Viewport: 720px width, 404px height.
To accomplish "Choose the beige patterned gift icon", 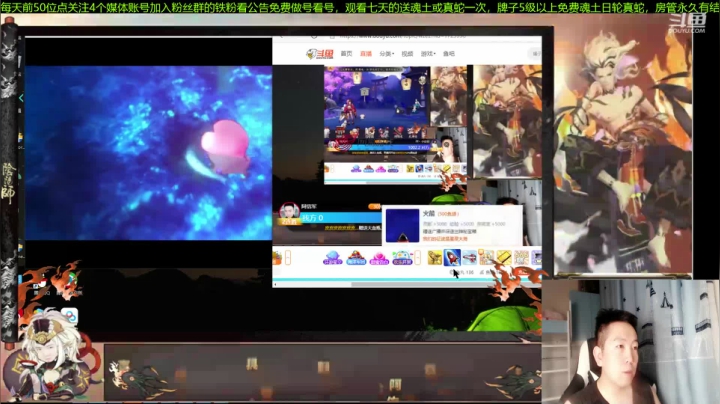I will pos(521,258).
